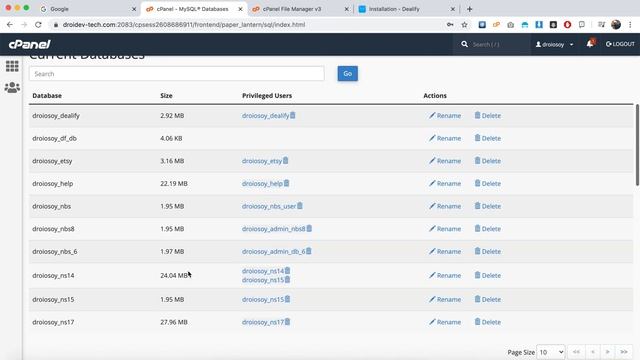Rename the droiosoy_ns15 database
The width and height of the screenshot is (640, 360).
445,299
